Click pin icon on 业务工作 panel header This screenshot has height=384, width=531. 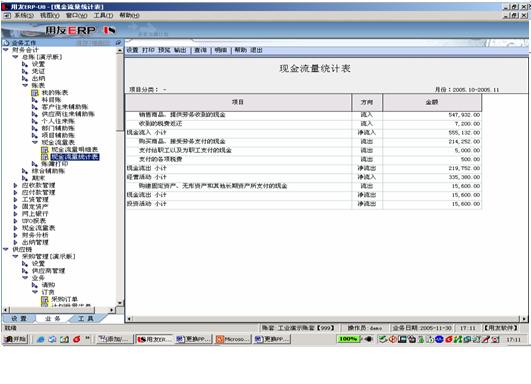click(x=118, y=43)
